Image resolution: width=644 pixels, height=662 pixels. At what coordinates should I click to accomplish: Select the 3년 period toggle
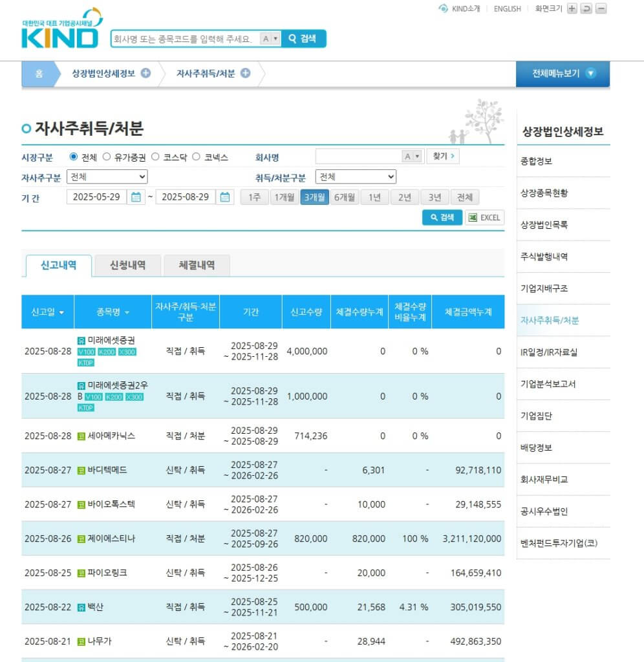(x=435, y=197)
